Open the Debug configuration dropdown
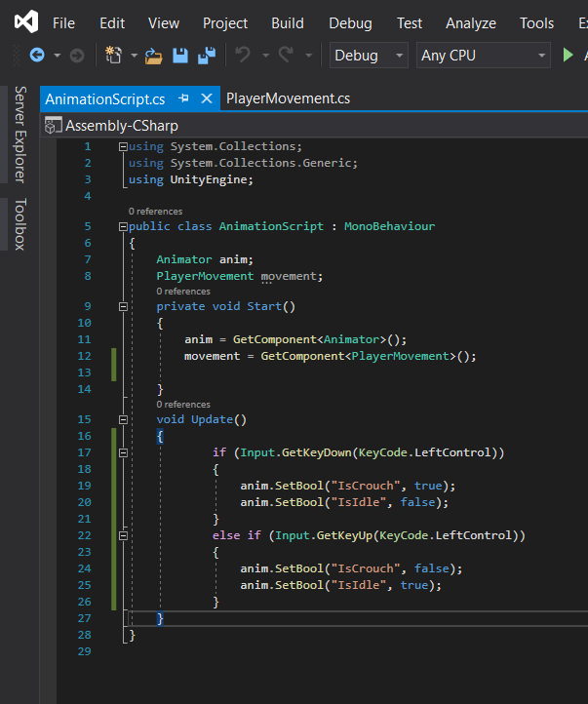The height and width of the screenshot is (704, 588). pos(369,56)
